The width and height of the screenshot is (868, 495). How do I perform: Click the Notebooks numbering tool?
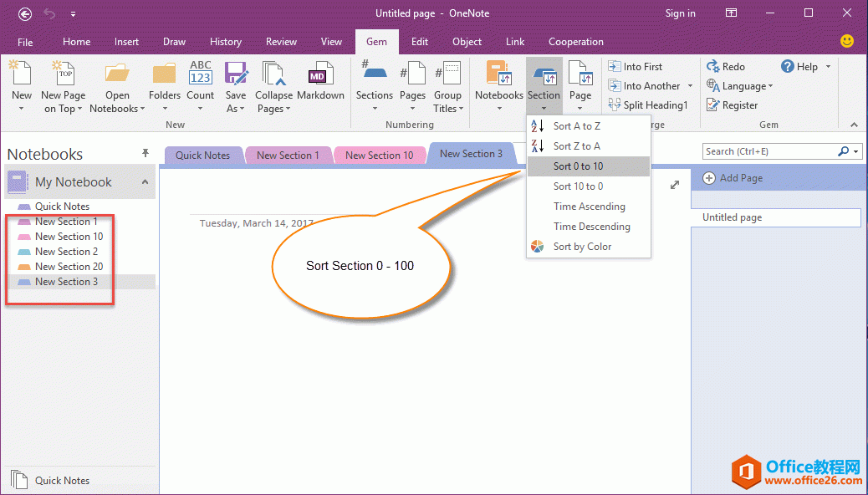[x=498, y=84]
